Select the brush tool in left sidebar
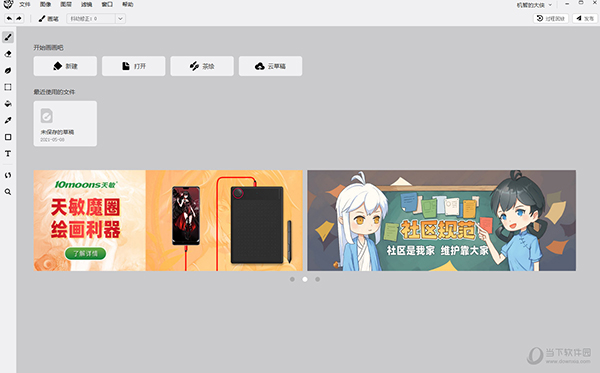Image resolution: width=600 pixels, height=373 pixels. coord(8,37)
